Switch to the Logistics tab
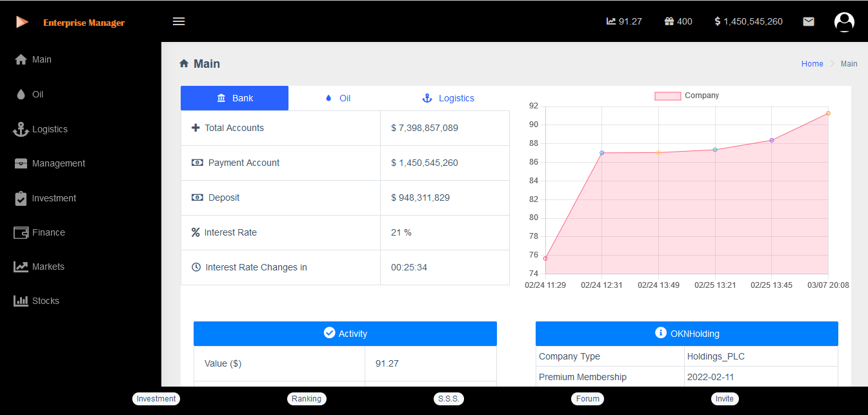This screenshot has width=868, height=415. tap(449, 98)
